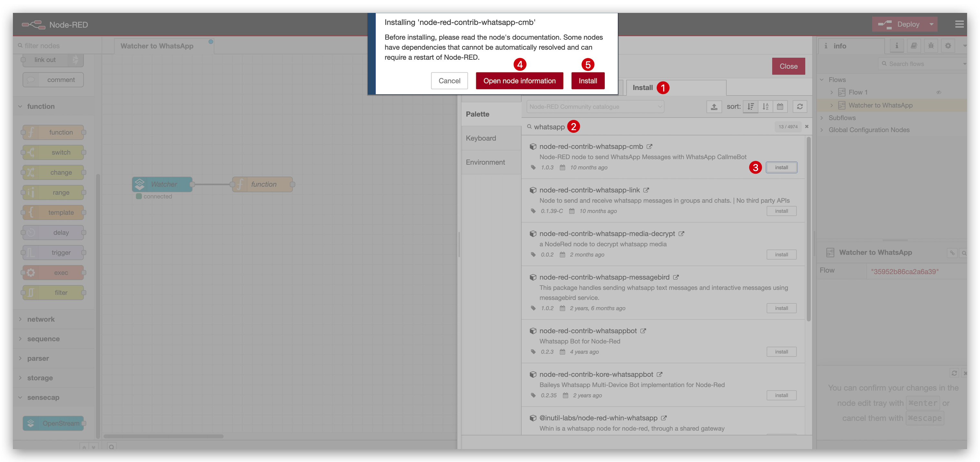Click the function node on the canvas
This screenshot has height=462, width=980.
click(262, 184)
